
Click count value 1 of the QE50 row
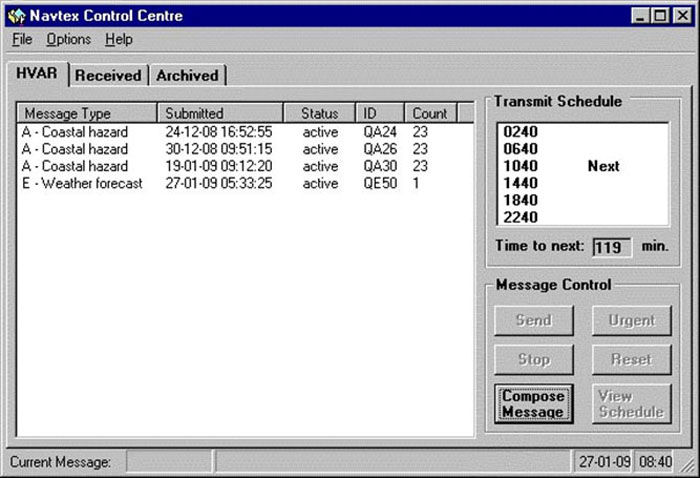(416, 183)
